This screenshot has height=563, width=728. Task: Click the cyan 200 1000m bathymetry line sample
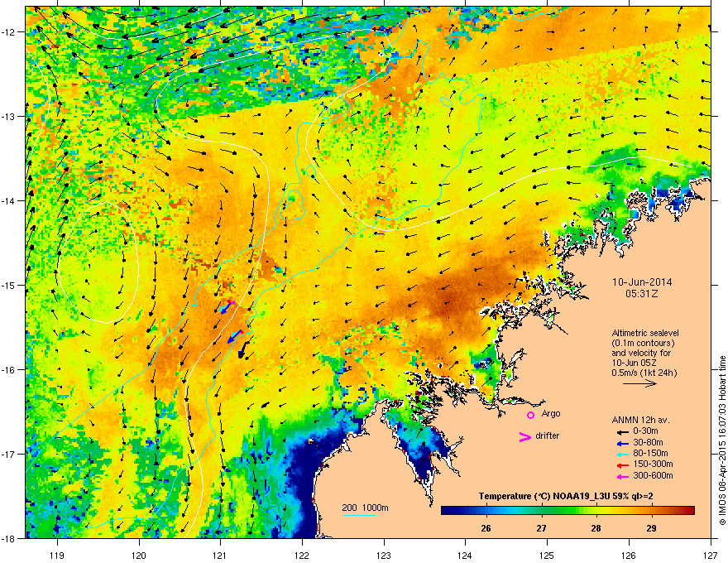[358, 515]
